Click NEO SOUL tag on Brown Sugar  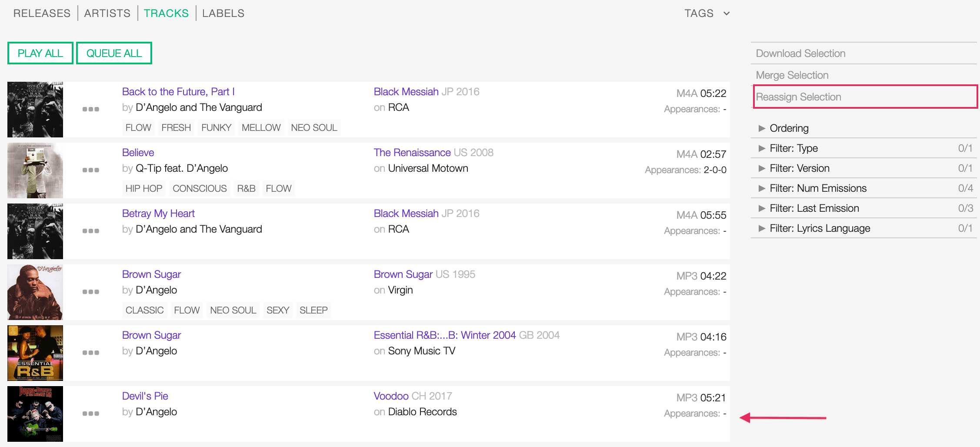tap(233, 310)
